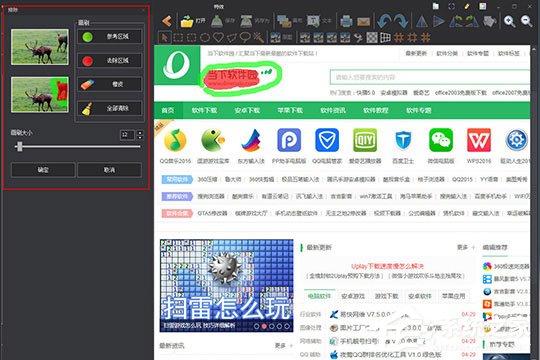The height and width of the screenshot is (360, 540).
Task: Click the white document icon in the title bar
Action: (x=436, y=6)
